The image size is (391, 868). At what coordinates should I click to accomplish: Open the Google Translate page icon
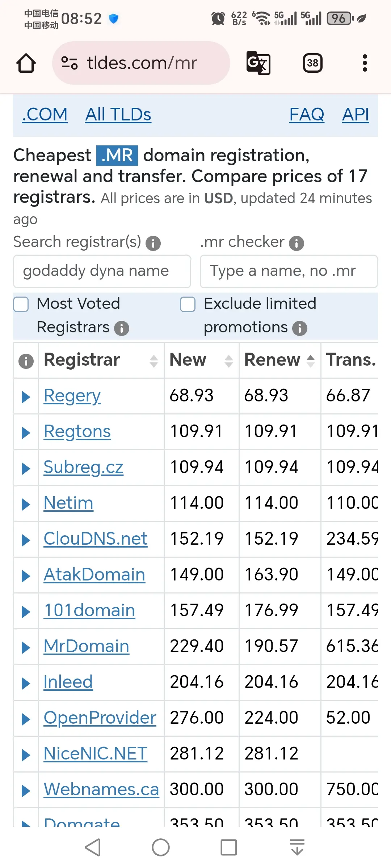tap(258, 63)
